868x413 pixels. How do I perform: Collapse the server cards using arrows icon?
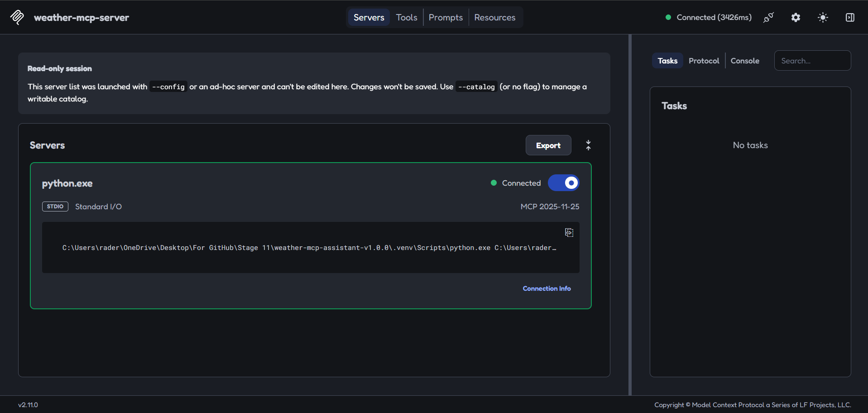[588, 145]
